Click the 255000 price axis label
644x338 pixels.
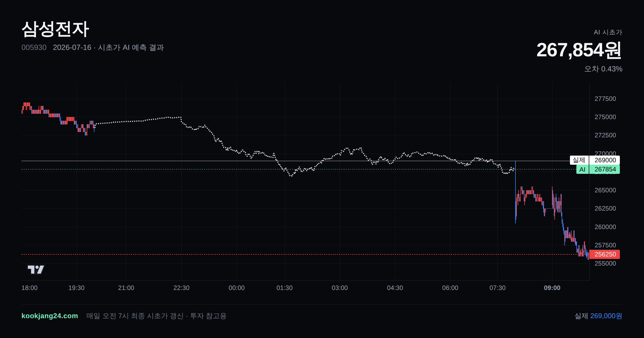[605, 263]
